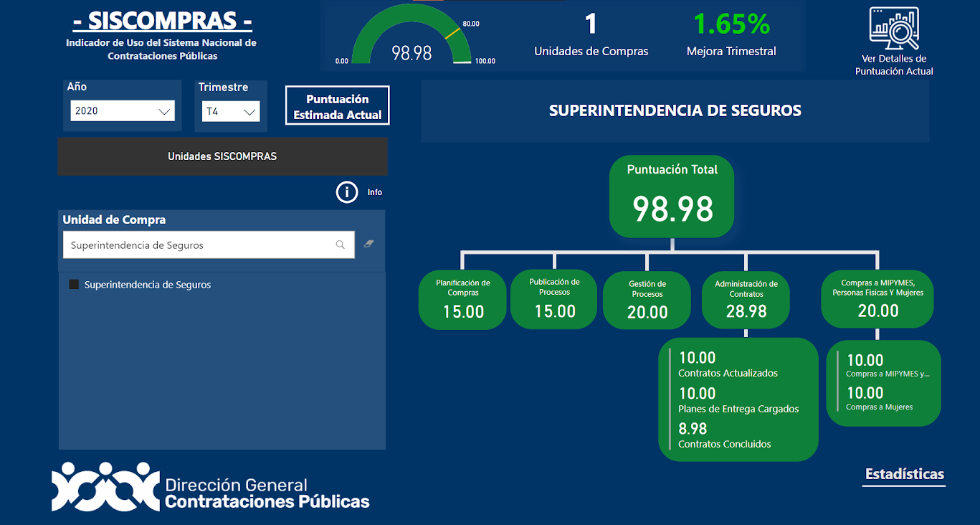
Task: Select the Administración de Contratos card
Action: (x=746, y=299)
